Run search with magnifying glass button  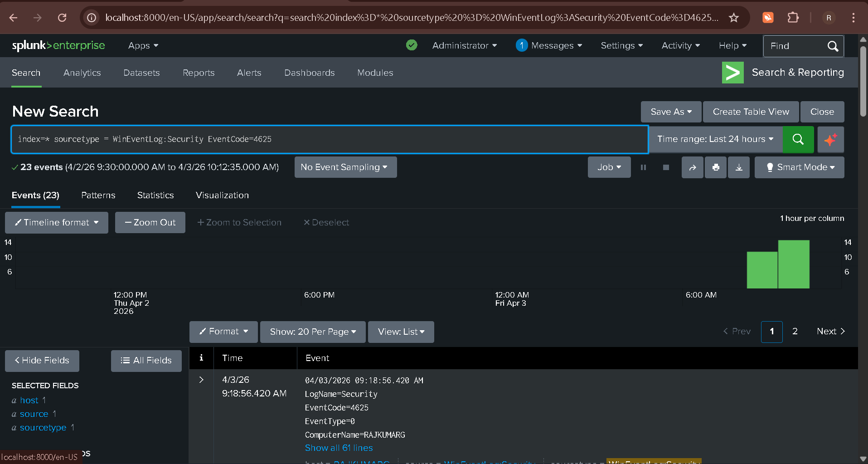point(798,139)
